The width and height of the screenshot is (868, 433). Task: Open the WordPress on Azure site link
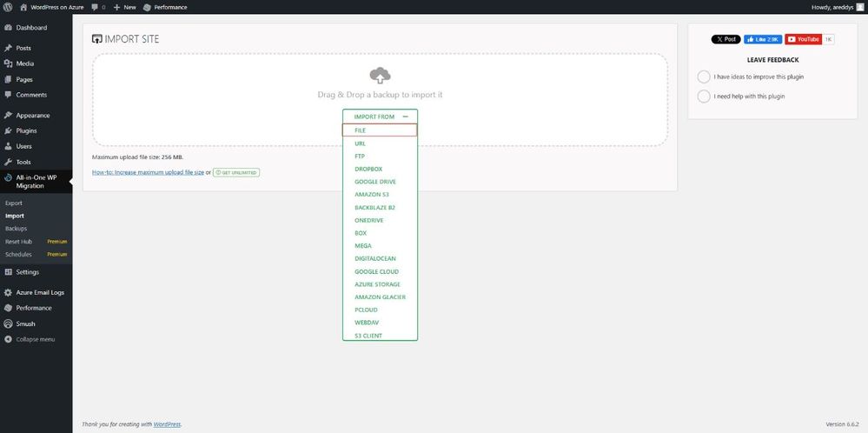pyautogui.click(x=51, y=7)
